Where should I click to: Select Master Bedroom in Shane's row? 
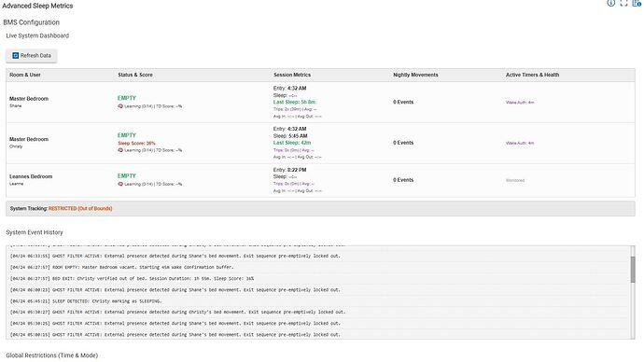29,99
